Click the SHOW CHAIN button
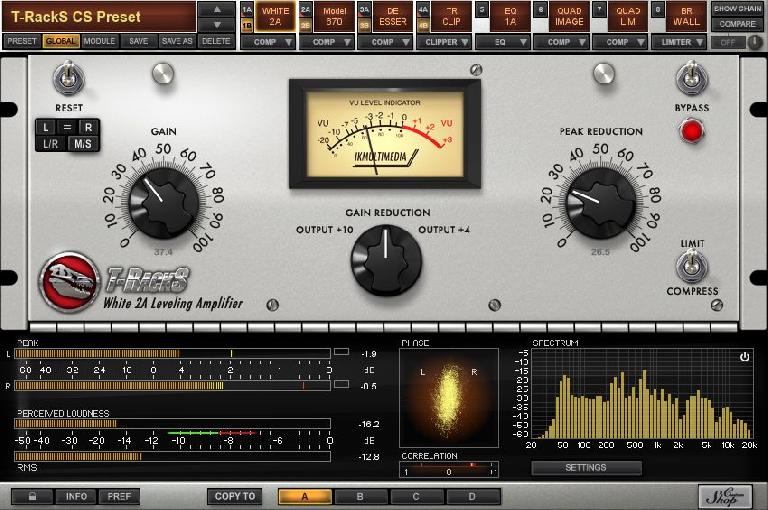 [737, 9]
